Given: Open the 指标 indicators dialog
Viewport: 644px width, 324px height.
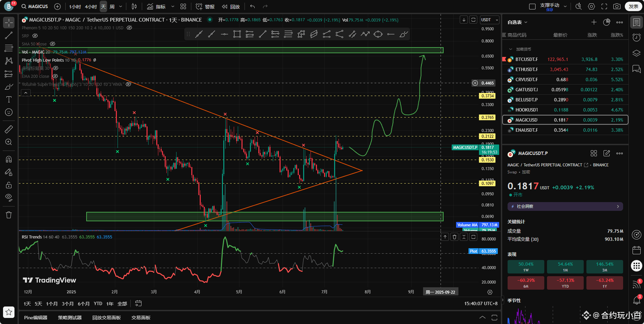Looking at the screenshot, I should click(x=156, y=6).
